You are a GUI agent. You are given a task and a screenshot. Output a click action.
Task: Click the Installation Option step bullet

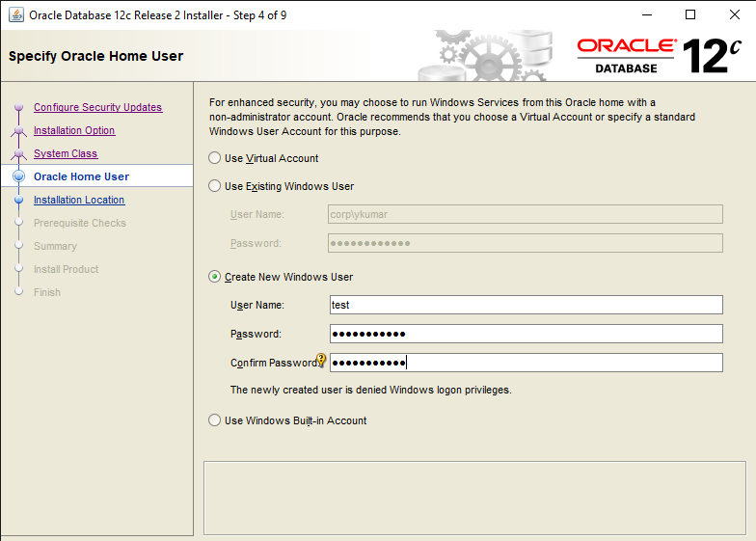click(18, 131)
